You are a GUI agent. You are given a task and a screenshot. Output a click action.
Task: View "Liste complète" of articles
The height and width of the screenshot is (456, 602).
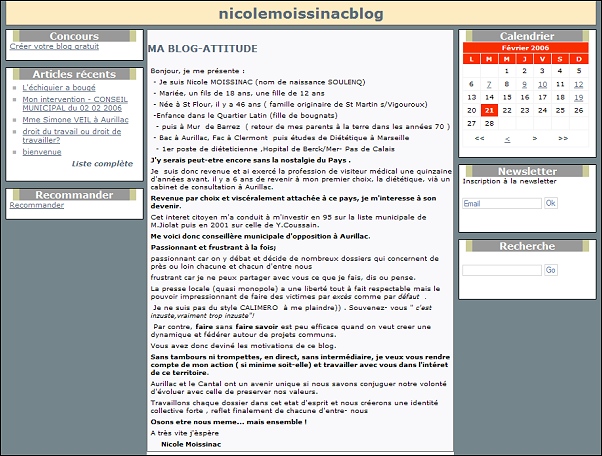102,163
